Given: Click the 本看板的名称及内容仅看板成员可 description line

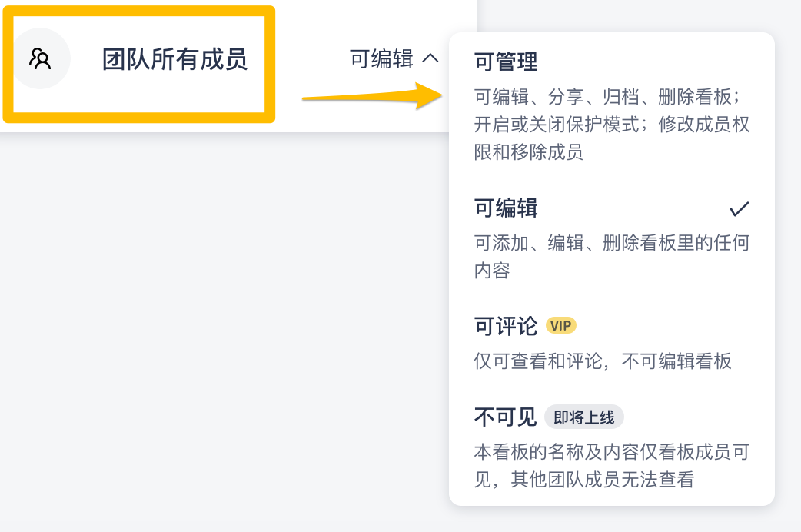Looking at the screenshot, I should click(x=611, y=453).
